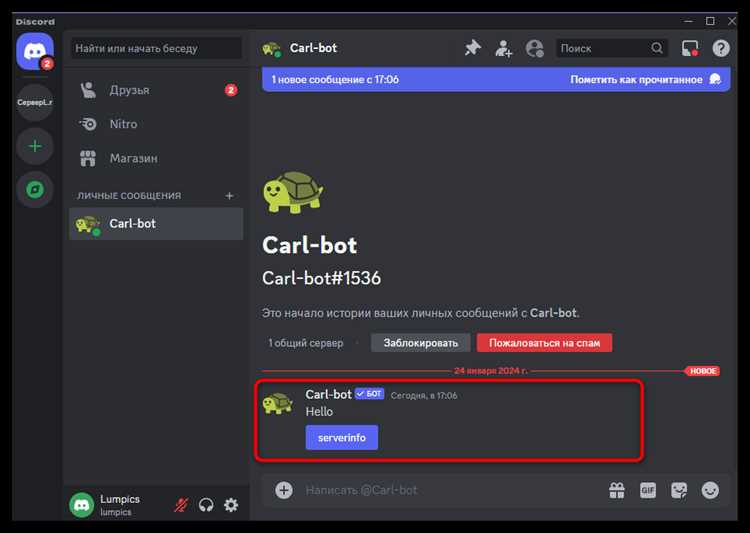Click the 'Carl-bot#1536' tag text
Viewport: 750px width, 533px height.
(x=321, y=278)
